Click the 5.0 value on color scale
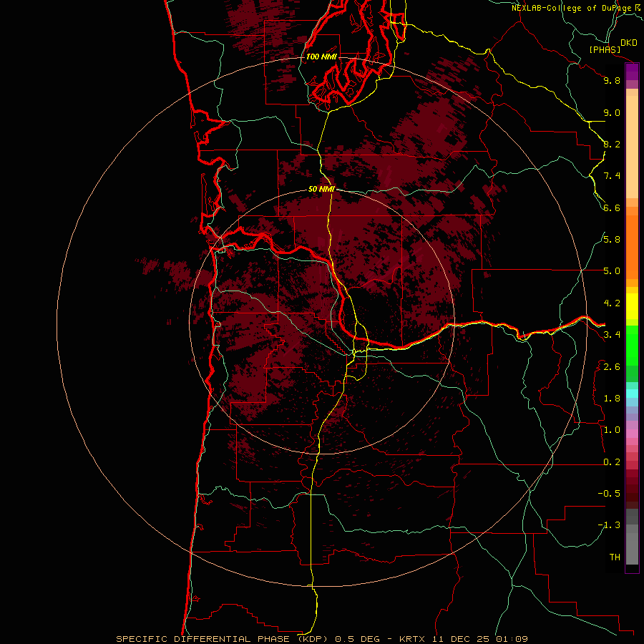Screen dimensions: 644x644 point(612,271)
